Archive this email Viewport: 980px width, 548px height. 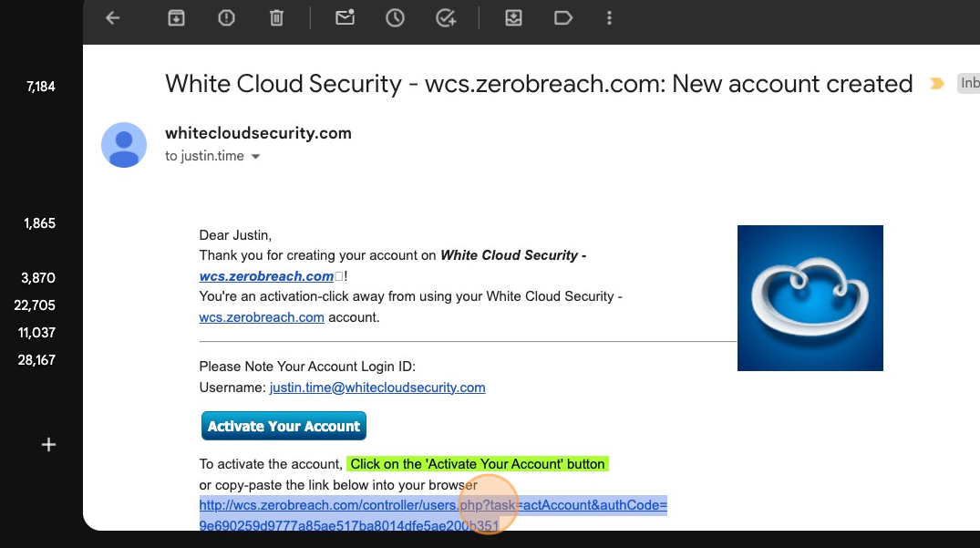pyautogui.click(x=176, y=18)
